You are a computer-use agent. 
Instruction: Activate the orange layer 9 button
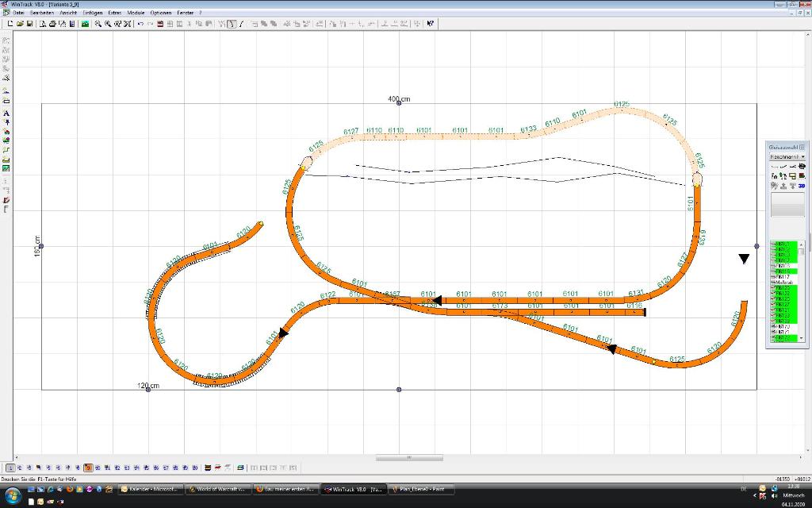pyautogui.click(x=88, y=468)
